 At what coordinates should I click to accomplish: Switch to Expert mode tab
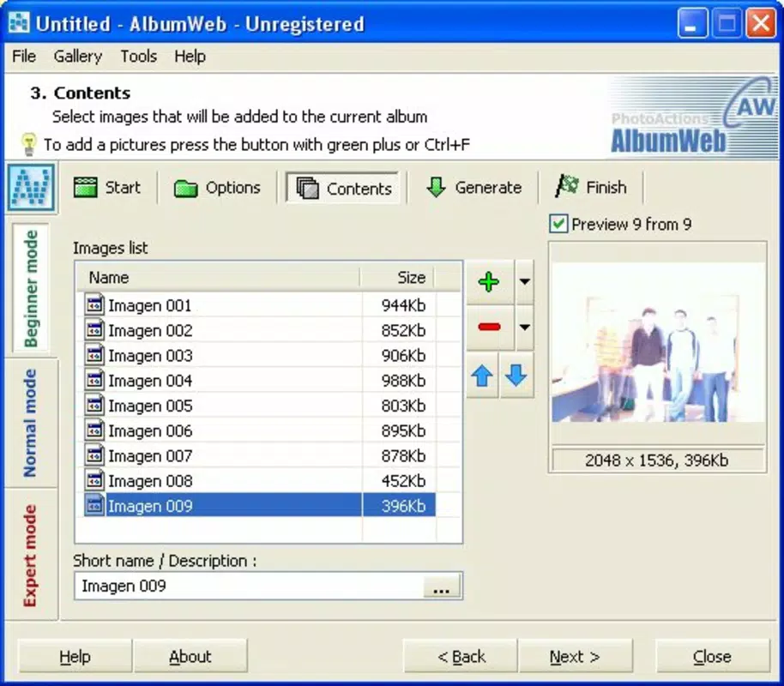pyautogui.click(x=30, y=556)
